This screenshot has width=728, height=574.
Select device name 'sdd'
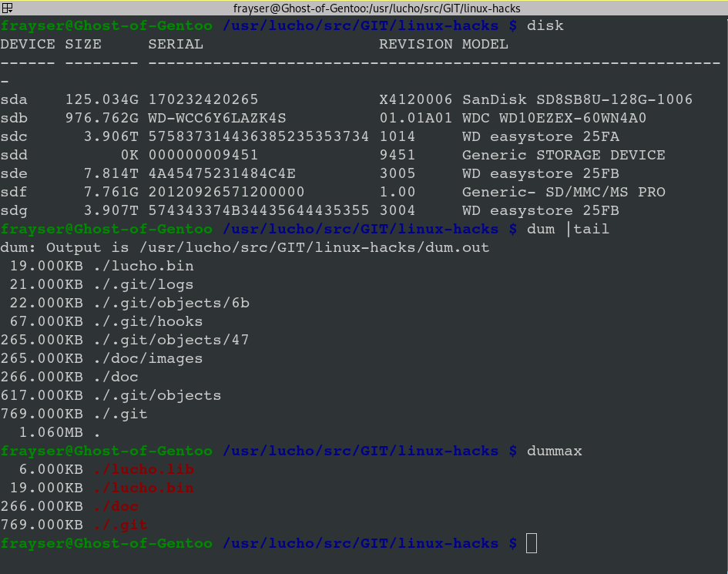(x=14, y=155)
